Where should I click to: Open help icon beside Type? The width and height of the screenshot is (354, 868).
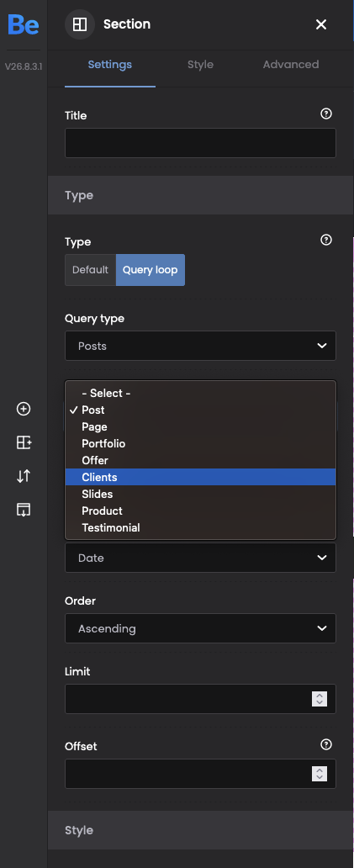(x=326, y=240)
